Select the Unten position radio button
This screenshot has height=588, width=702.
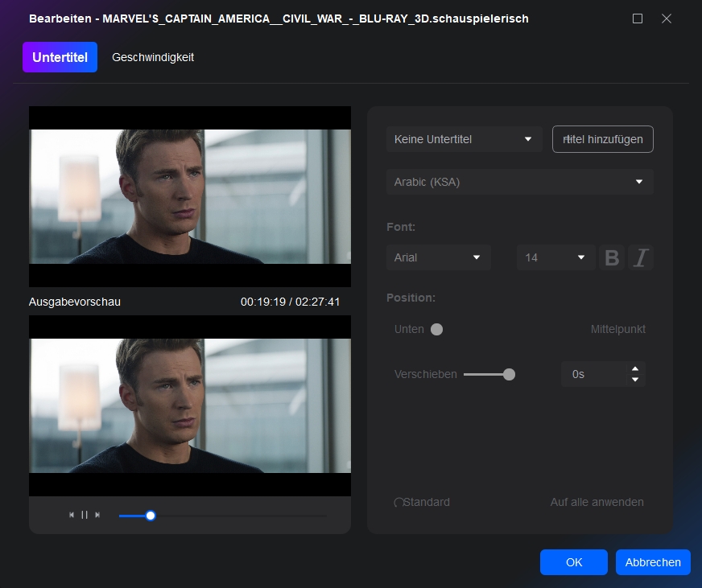tap(436, 329)
